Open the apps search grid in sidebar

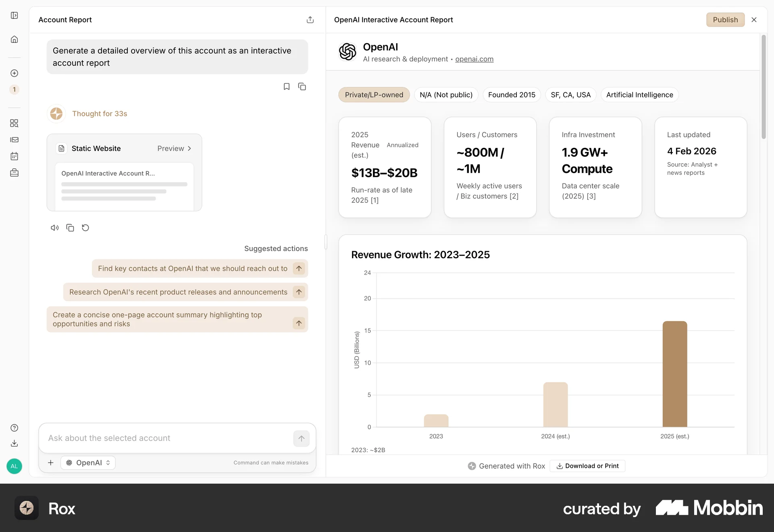pyautogui.click(x=15, y=123)
